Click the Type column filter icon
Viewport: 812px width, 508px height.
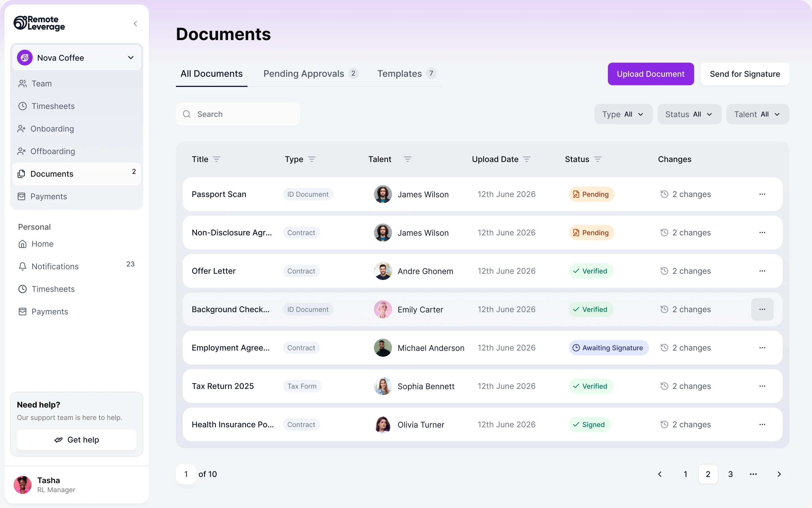click(312, 159)
